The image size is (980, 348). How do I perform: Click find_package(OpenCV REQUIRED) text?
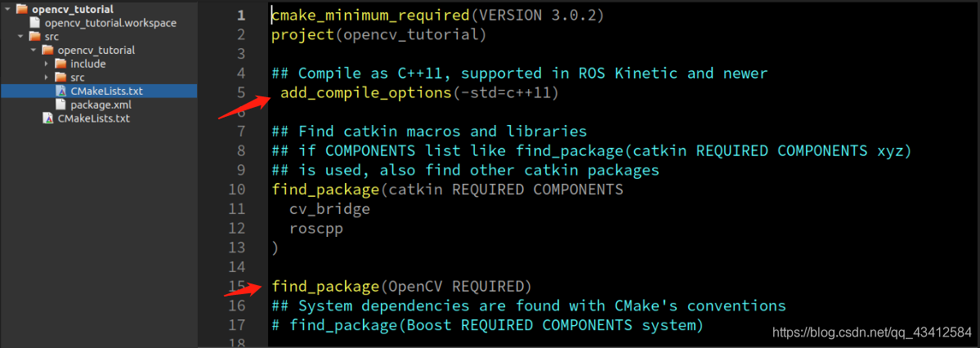[x=401, y=287]
